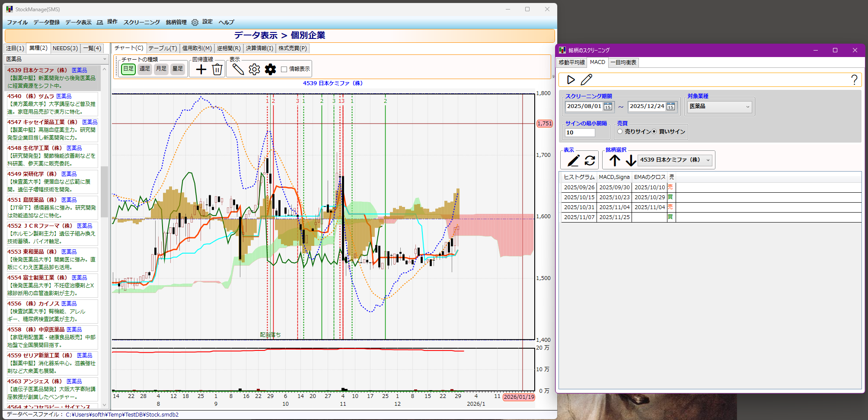Image resolution: width=868 pixels, height=420 pixels.
Task: Click the refresh icon in the 表示 group
Action: tap(589, 160)
